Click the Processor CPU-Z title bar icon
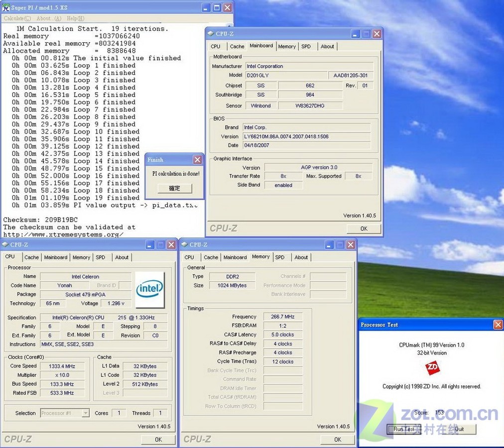Image resolution: width=504 pixels, height=448 pixels. point(5,244)
